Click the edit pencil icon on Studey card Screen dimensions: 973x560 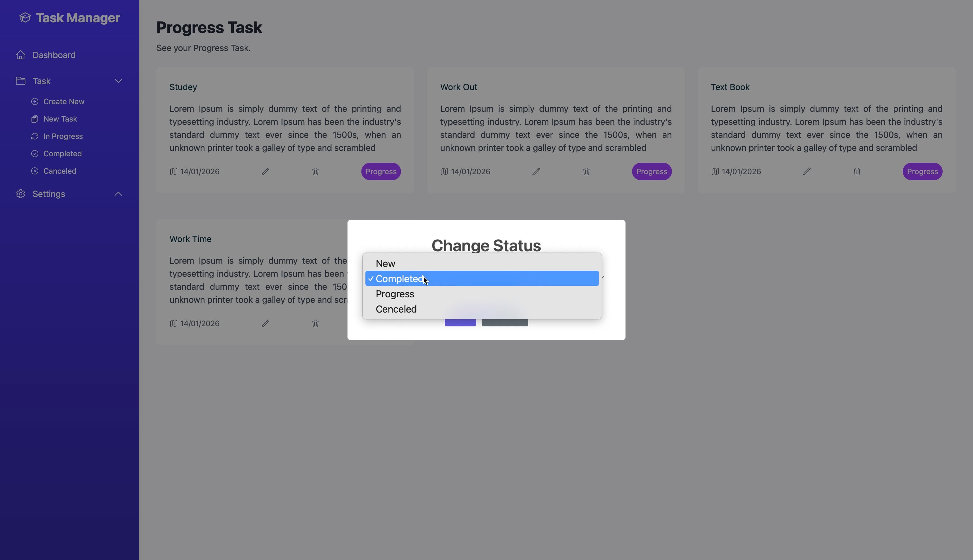coord(266,171)
